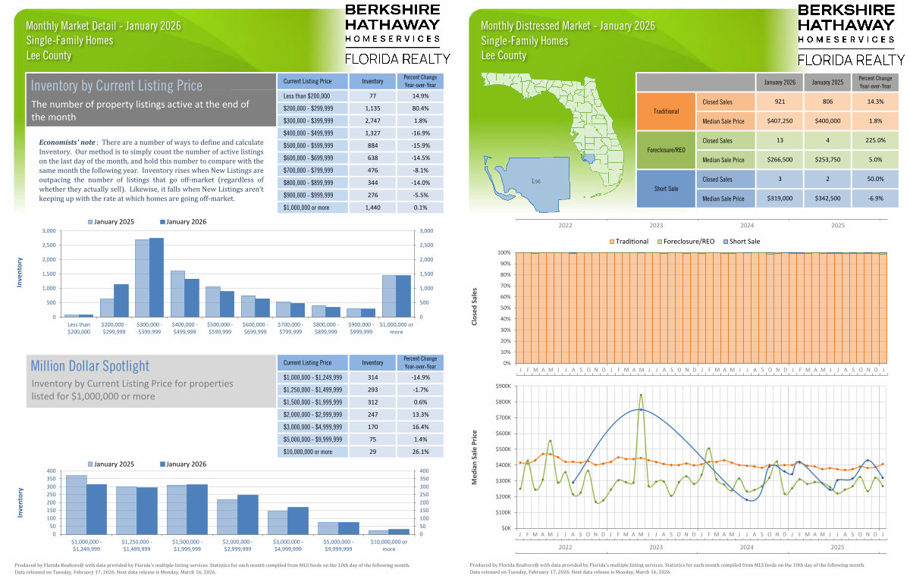This screenshot has width=910, height=588.
Task: Click the Florida Realty logo on right page
Action: (852, 60)
